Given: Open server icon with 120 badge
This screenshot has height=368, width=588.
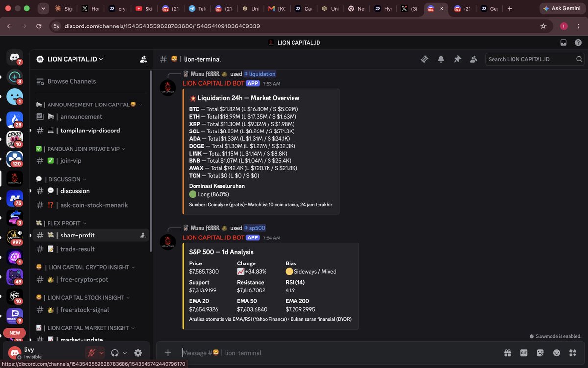Looking at the screenshot, I should (15, 158).
